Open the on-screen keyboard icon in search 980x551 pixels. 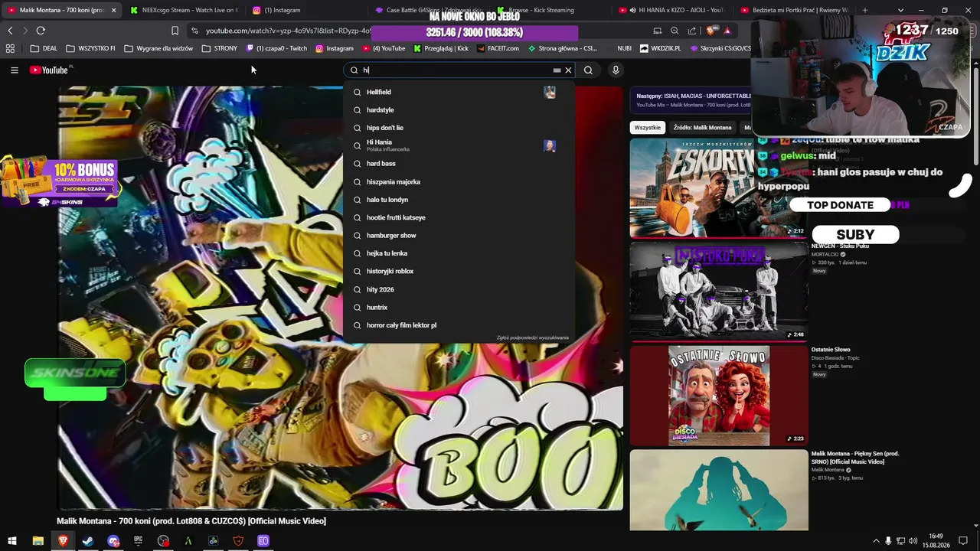tap(557, 70)
